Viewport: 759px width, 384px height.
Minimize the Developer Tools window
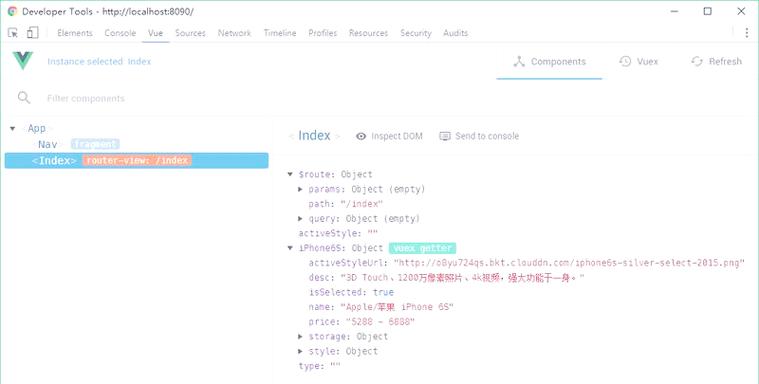pyautogui.click(x=674, y=11)
